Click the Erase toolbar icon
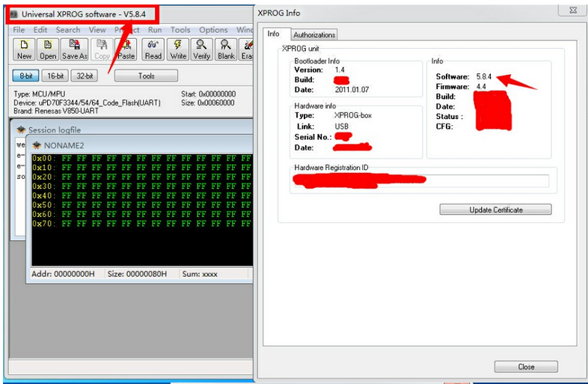This screenshot has height=384, width=588. pos(246,49)
